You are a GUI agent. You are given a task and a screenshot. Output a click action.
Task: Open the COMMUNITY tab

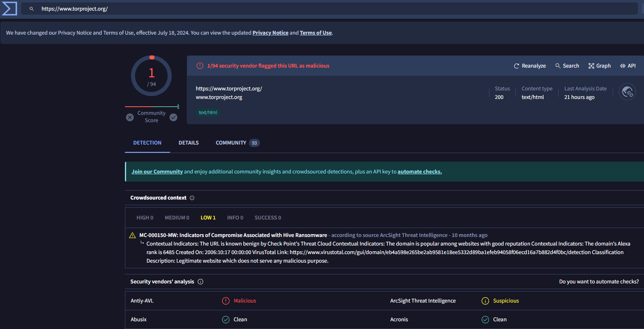click(238, 143)
